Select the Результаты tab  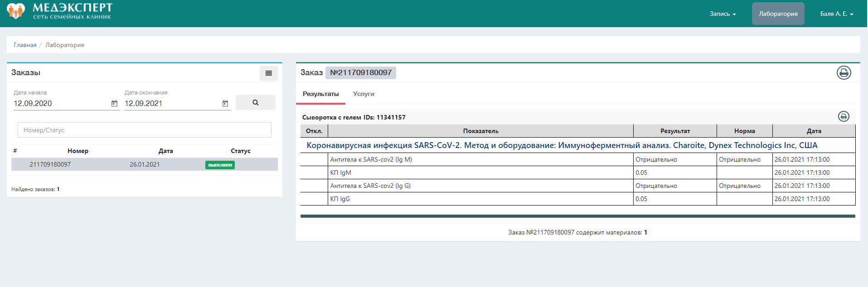(x=320, y=94)
